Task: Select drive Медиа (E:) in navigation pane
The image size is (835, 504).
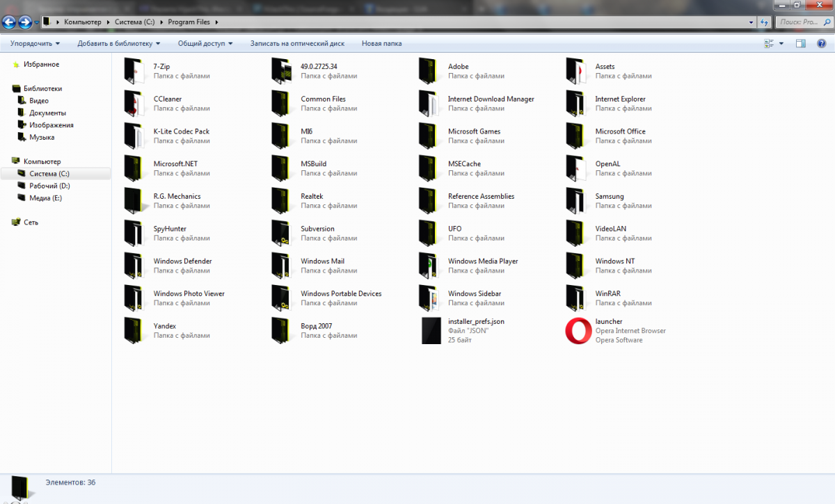Action: [x=45, y=198]
